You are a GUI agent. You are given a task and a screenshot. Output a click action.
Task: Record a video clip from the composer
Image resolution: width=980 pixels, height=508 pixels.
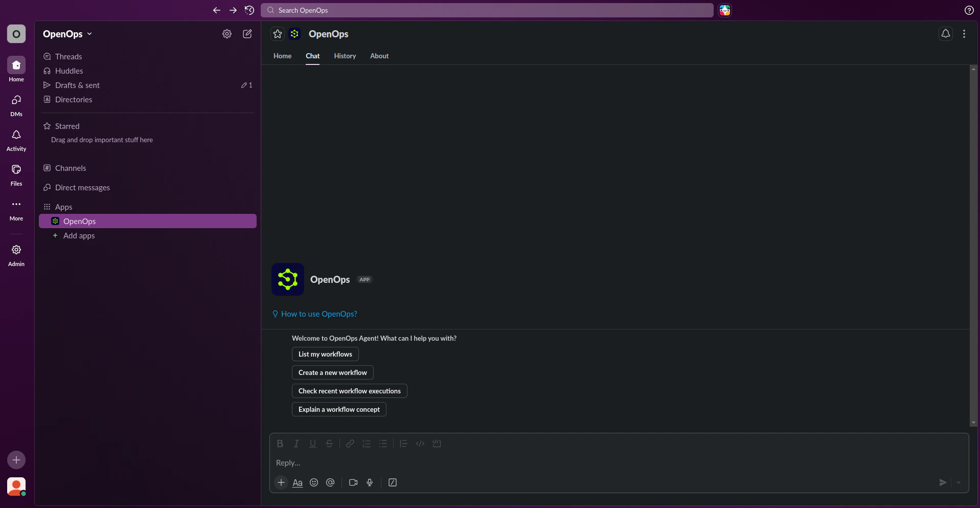point(353,482)
